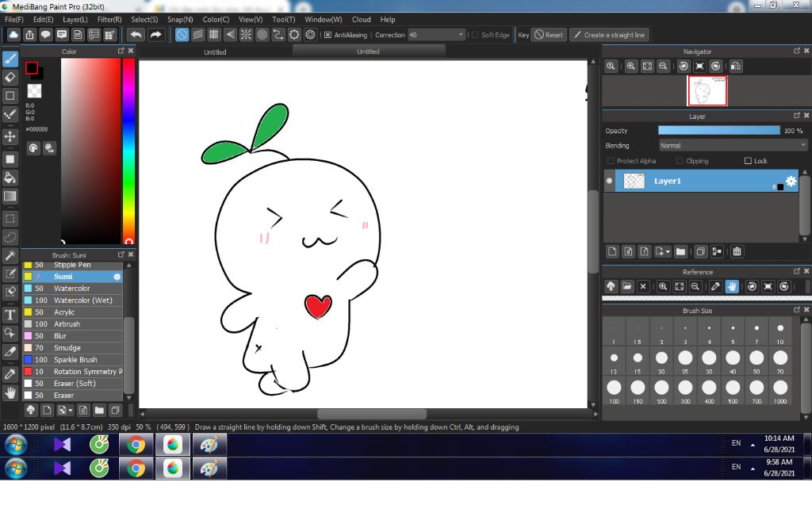Zoom in using the Navigator panel
Screen dimensions: 812x524
(630, 67)
